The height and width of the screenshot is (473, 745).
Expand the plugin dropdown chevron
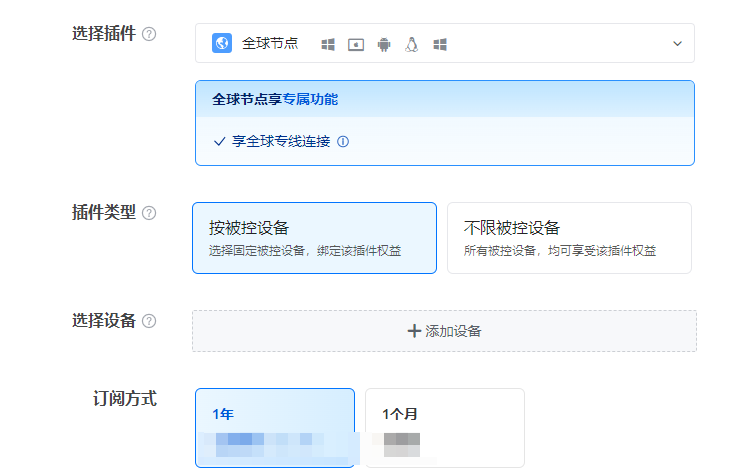(x=678, y=44)
